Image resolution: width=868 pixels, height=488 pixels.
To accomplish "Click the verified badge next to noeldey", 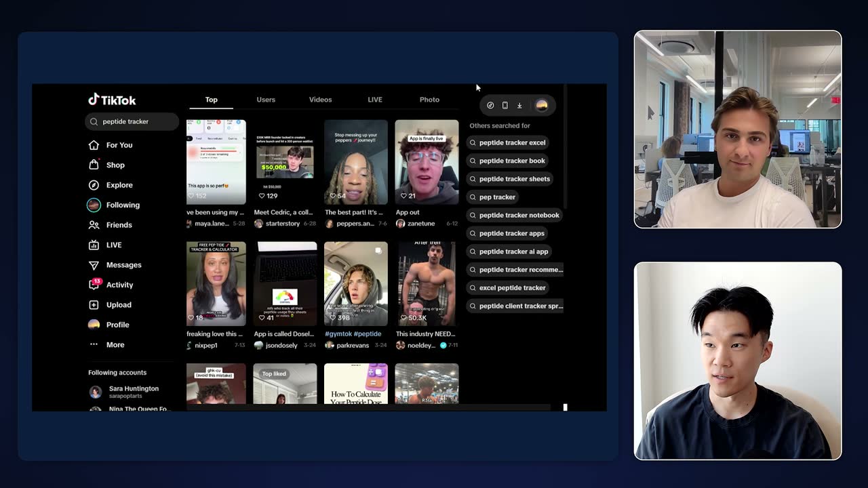I will coord(443,346).
